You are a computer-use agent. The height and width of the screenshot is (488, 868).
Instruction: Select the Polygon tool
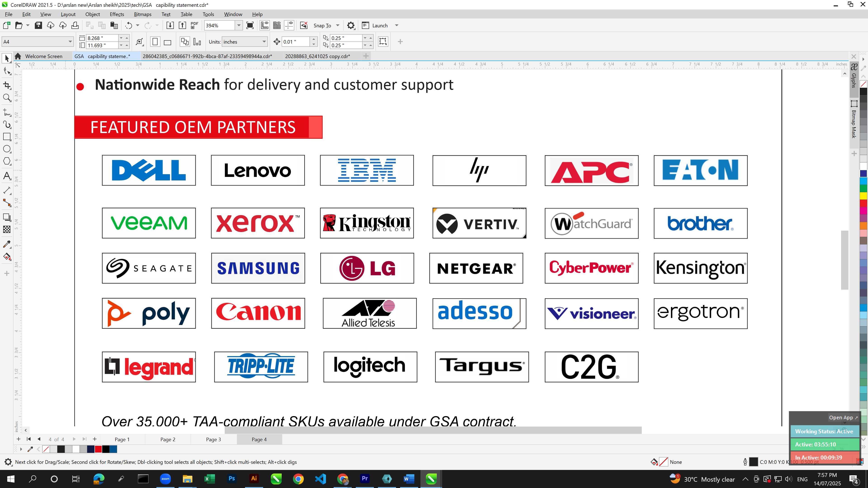tap(7, 161)
